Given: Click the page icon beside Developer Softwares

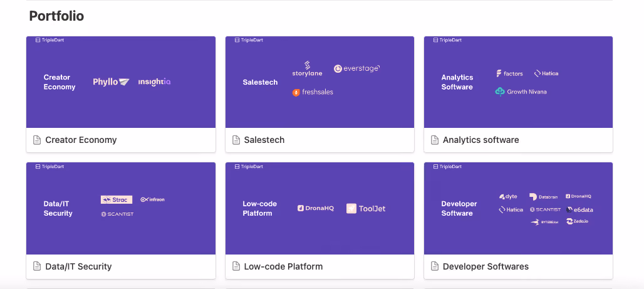Looking at the screenshot, I should [435, 266].
